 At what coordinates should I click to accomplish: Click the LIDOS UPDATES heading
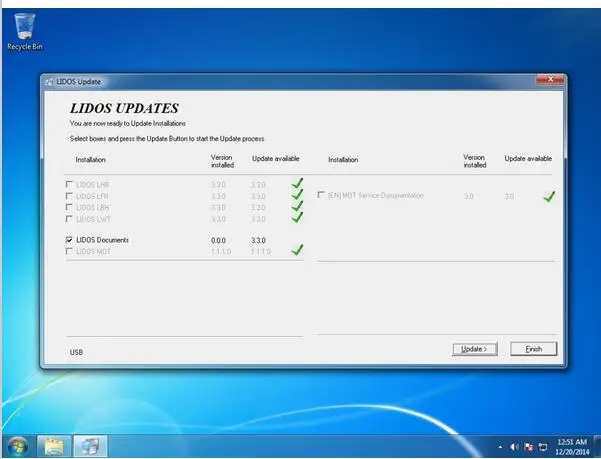click(x=124, y=108)
